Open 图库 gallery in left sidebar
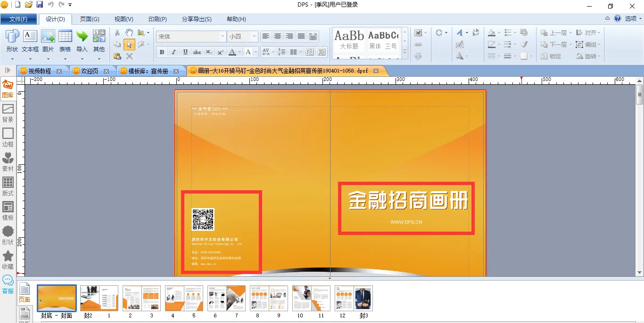 tap(8, 89)
